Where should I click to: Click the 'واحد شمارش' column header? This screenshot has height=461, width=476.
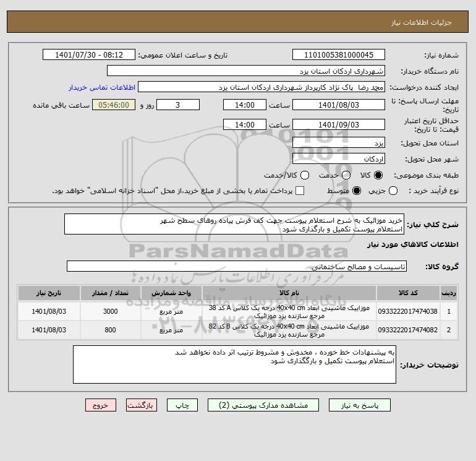[171, 293]
